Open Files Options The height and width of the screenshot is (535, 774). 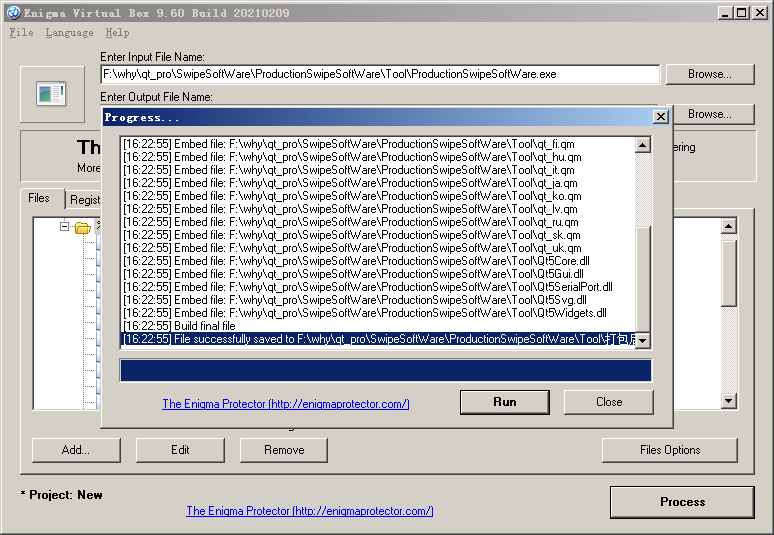670,450
